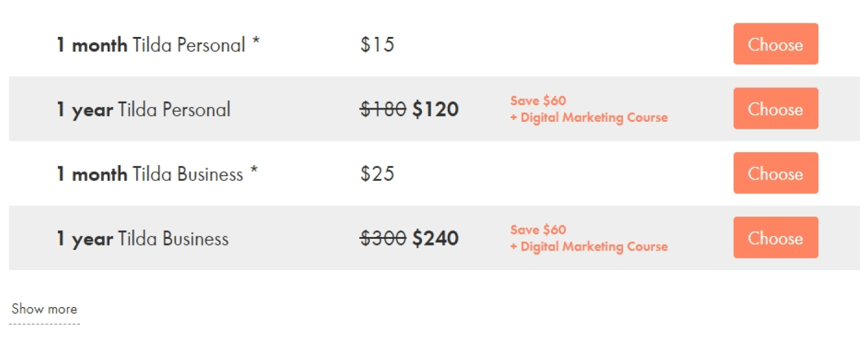Click "+ Digital Marketing Course" in Business yearly row
This screenshot has width=868, height=344.
tap(588, 247)
